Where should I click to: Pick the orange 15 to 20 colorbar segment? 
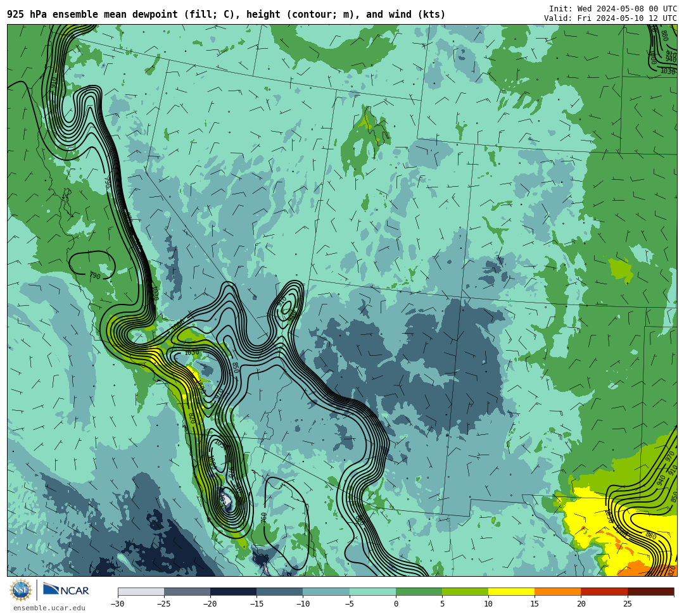tap(558, 591)
